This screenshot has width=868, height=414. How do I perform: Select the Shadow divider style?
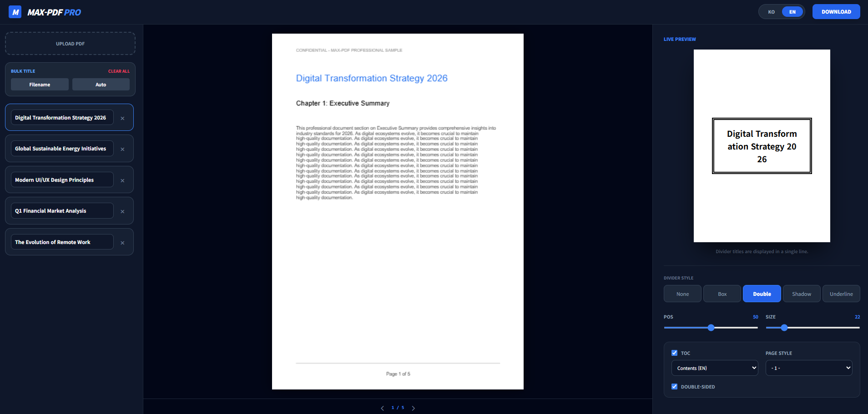(801, 294)
